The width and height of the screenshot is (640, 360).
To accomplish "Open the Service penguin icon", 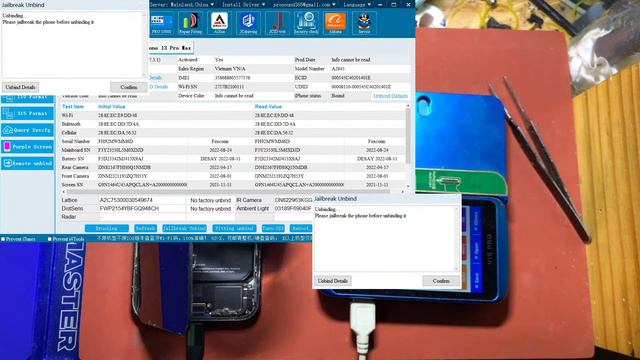I will click(x=364, y=23).
